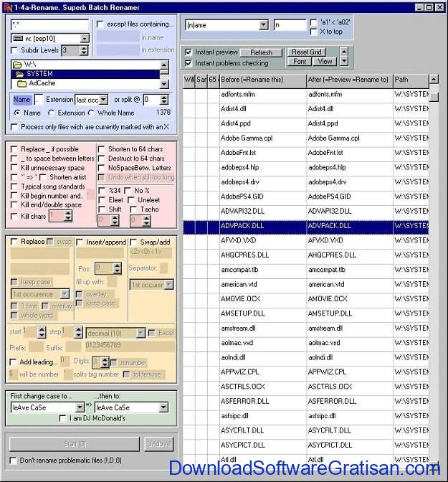Click the Name split button

(x=22, y=100)
